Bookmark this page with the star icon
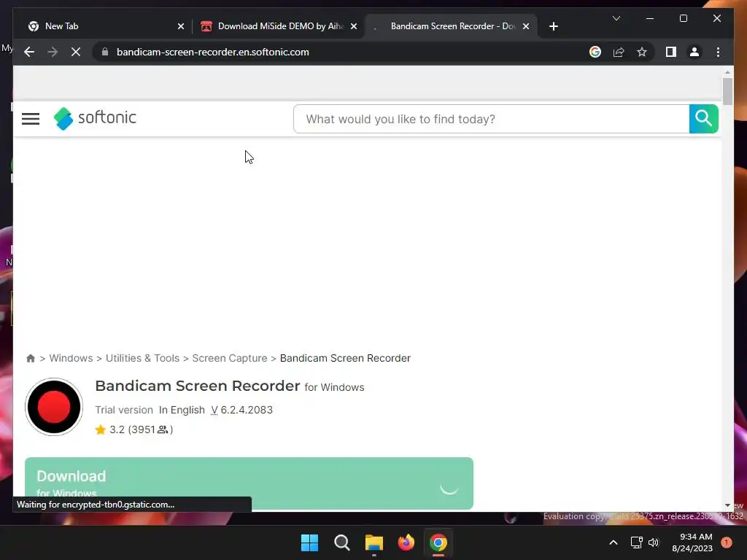Viewport: 747px width, 560px height. tap(642, 52)
